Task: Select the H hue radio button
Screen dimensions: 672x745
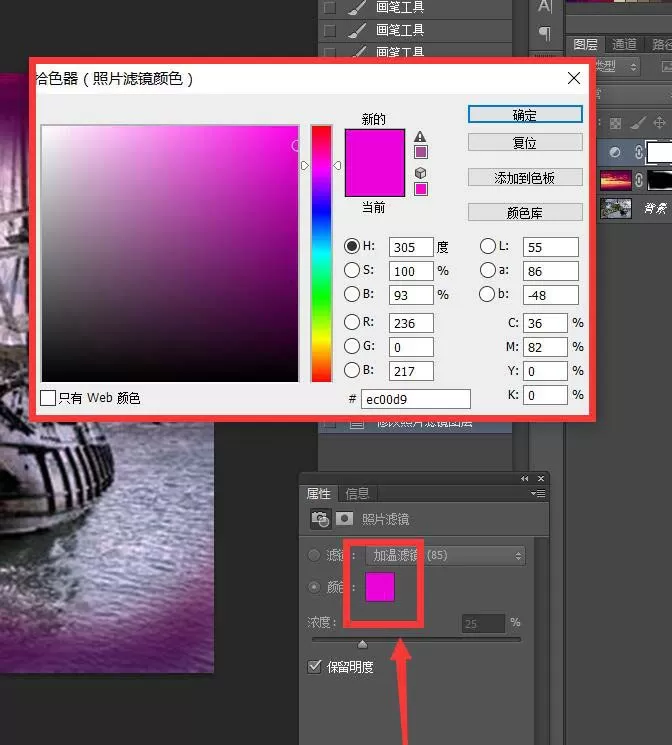Action: (x=352, y=246)
